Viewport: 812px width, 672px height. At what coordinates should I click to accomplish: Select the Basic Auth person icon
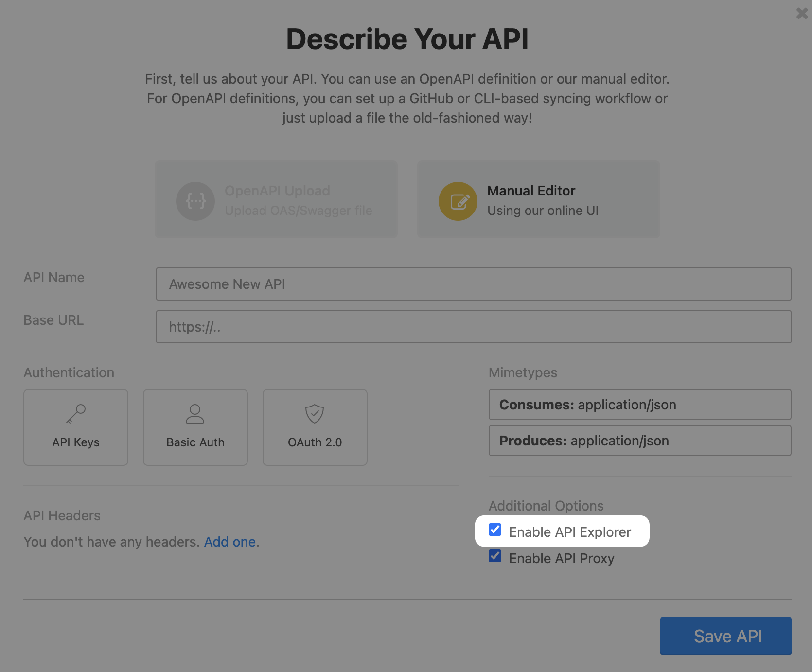coord(195,414)
